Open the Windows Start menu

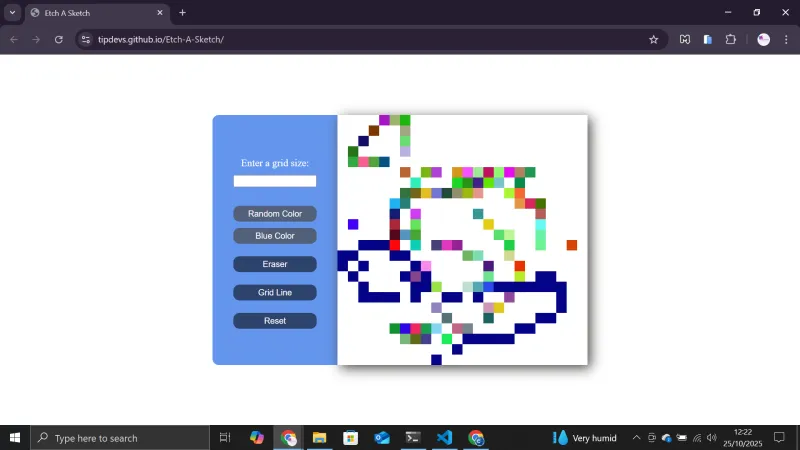point(15,438)
